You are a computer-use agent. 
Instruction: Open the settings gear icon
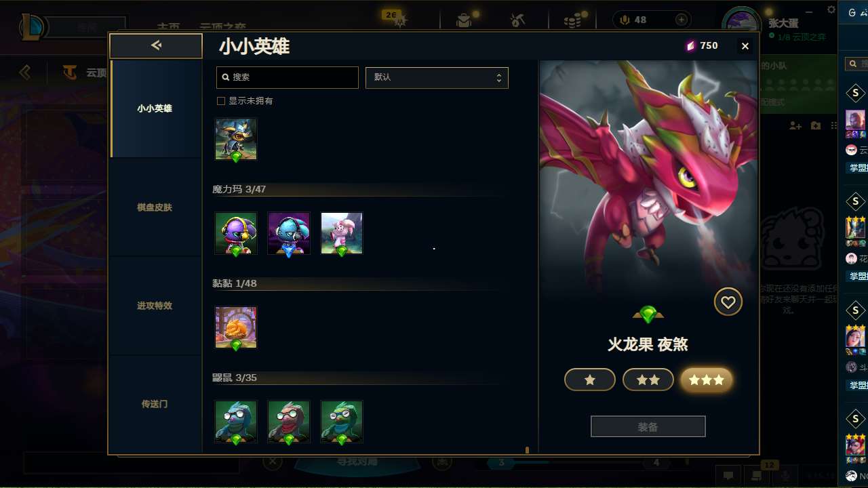click(x=831, y=9)
